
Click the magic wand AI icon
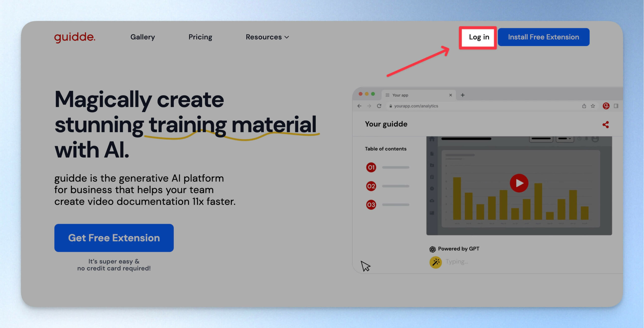pyautogui.click(x=436, y=262)
